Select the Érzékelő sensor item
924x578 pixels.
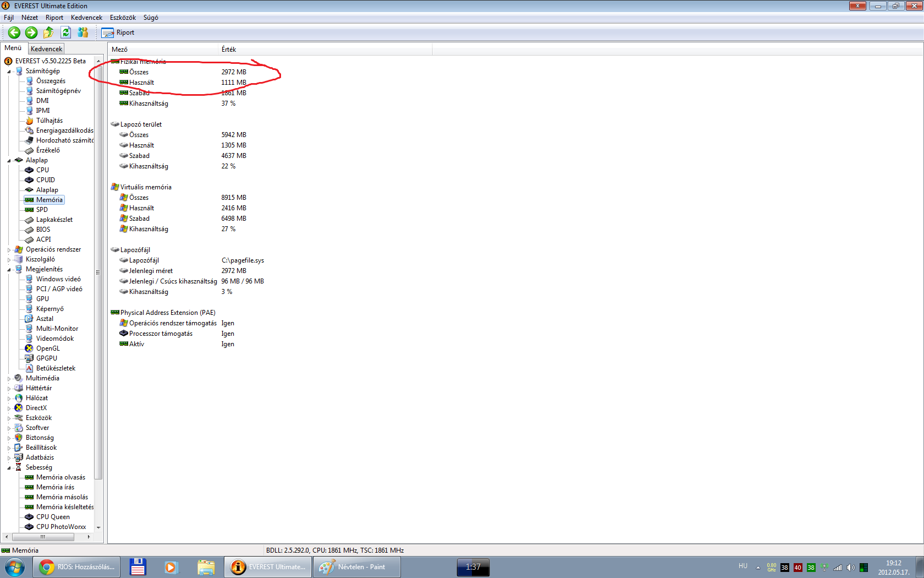48,150
